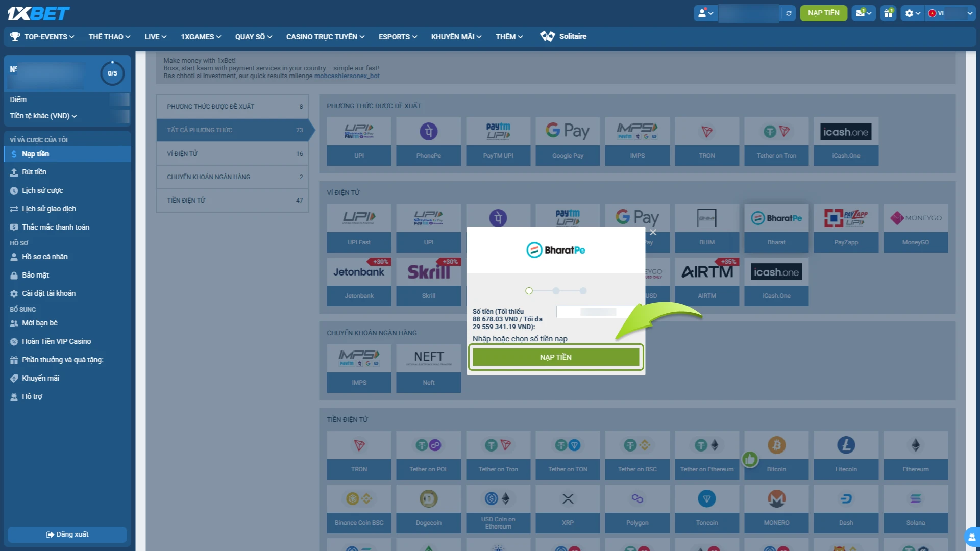980x551 pixels.
Task: Select the Bitcoin payment method
Action: [776, 454]
